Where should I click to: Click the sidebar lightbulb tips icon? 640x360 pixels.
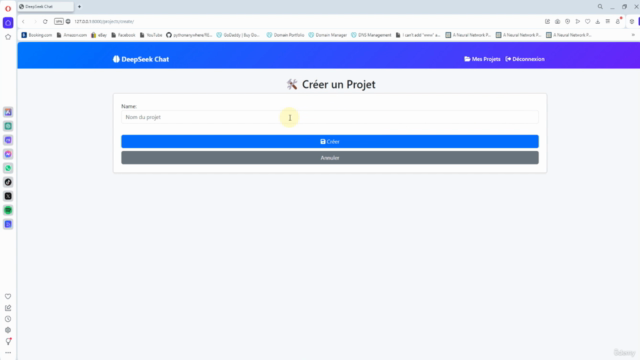point(8,342)
